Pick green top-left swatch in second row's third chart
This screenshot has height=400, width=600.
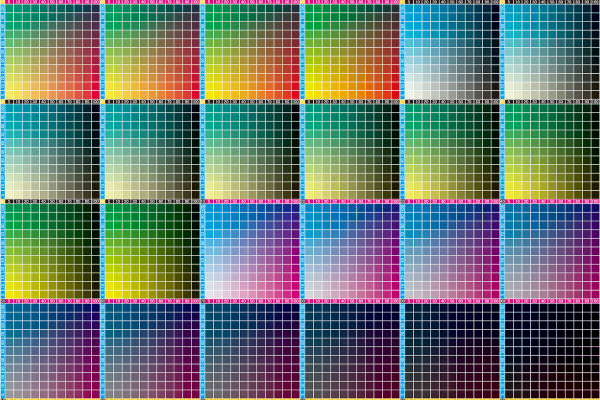coord(213,110)
